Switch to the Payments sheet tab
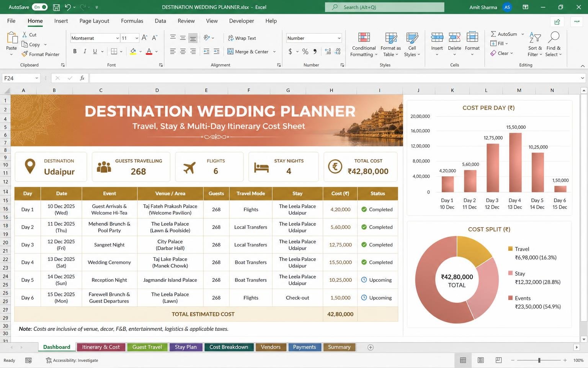 (x=304, y=347)
